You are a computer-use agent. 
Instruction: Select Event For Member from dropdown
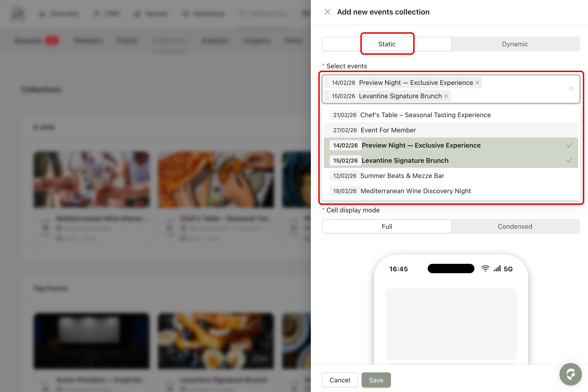point(388,130)
